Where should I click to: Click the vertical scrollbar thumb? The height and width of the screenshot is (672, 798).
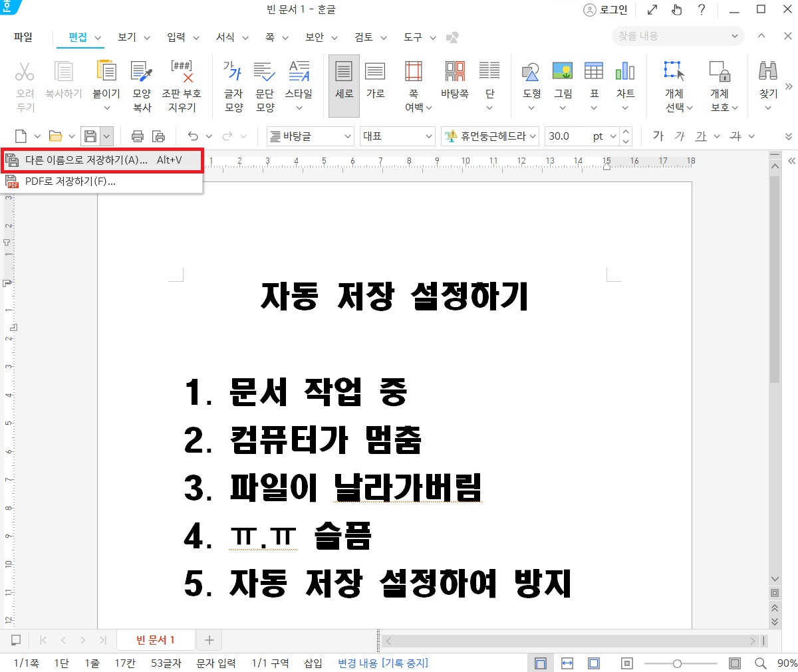(x=775, y=279)
